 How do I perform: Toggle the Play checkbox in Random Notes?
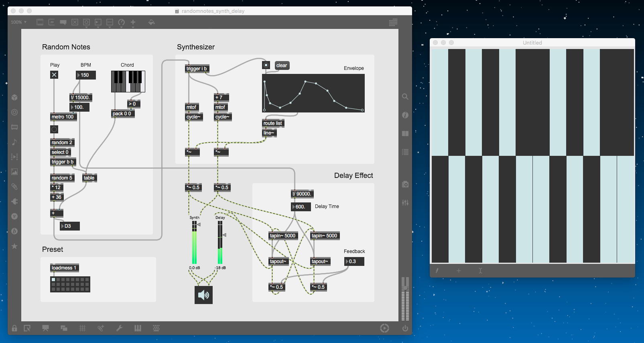[54, 75]
